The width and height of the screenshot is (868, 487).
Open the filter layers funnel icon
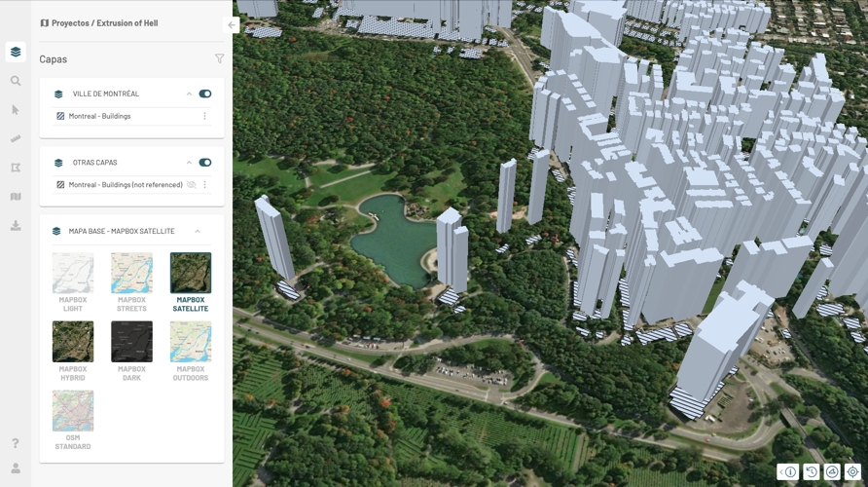(x=219, y=59)
